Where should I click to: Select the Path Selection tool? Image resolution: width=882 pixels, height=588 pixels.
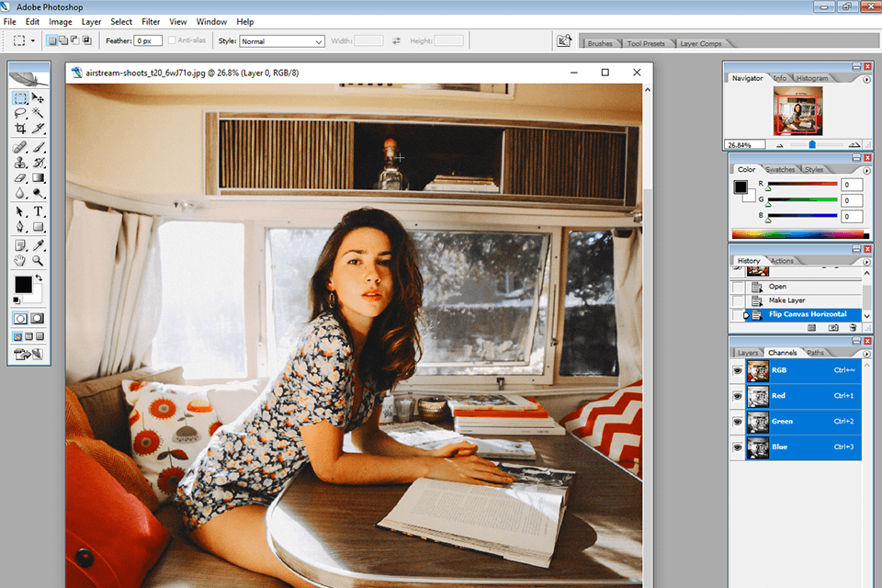tap(20, 212)
